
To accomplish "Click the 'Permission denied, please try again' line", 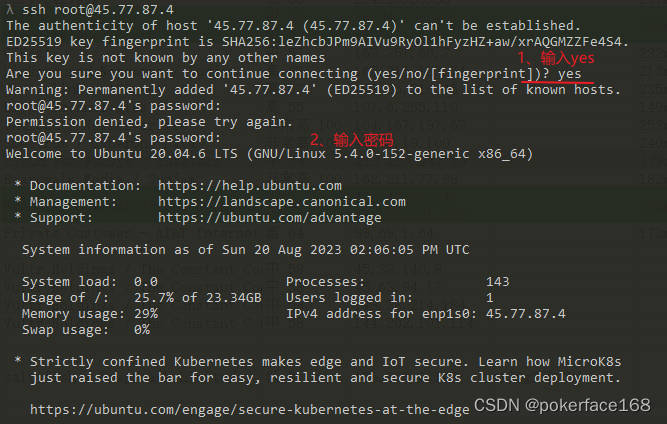I will pos(150,121).
